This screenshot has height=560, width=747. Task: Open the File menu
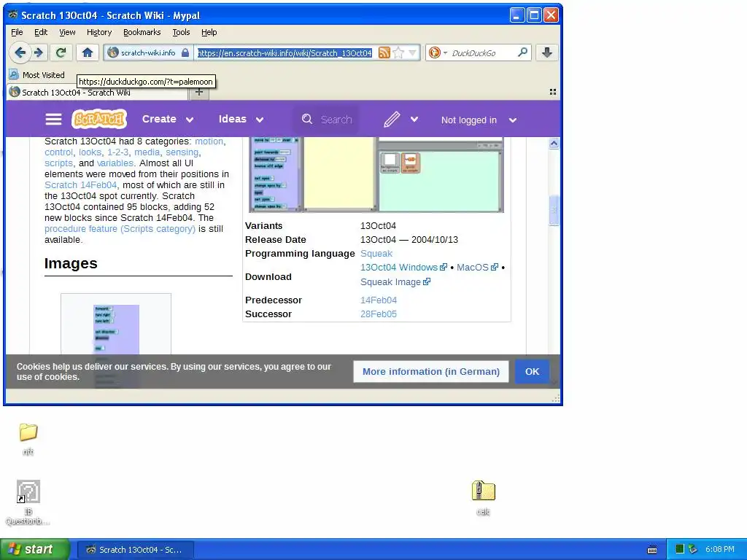coord(17,32)
